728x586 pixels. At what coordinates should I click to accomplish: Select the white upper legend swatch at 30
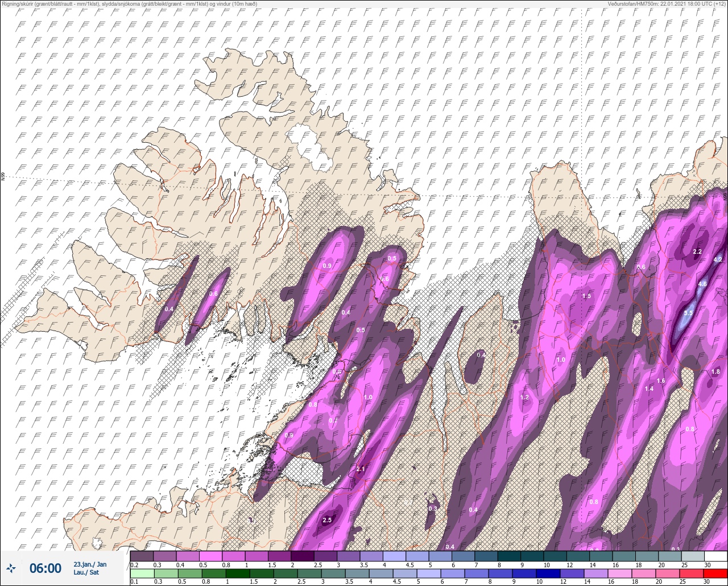(x=716, y=556)
